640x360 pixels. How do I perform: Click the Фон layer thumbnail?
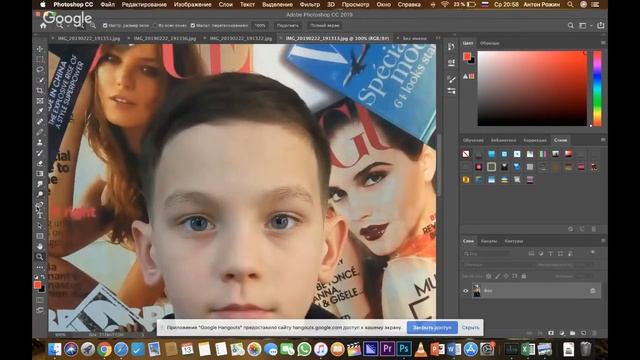pos(476,291)
